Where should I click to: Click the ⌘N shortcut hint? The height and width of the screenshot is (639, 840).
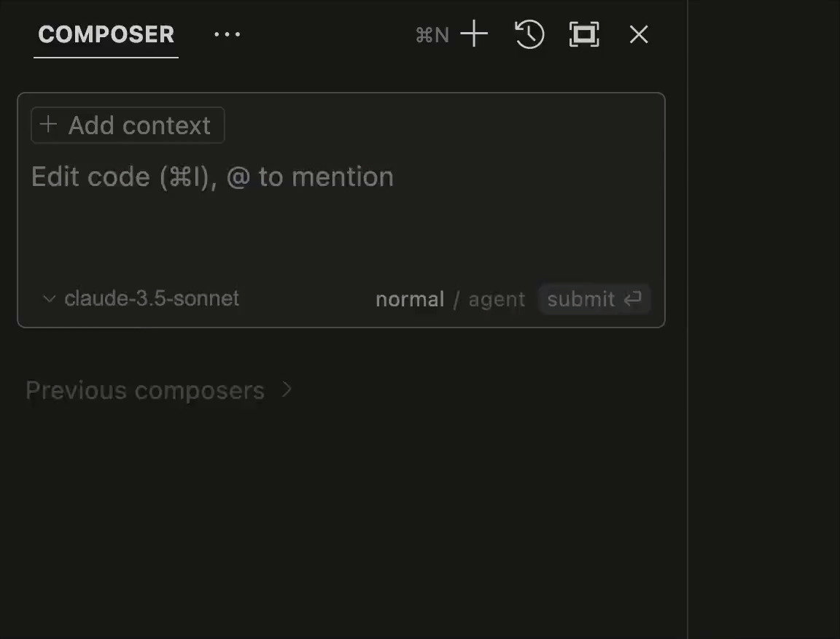pyautogui.click(x=432, y=35)
